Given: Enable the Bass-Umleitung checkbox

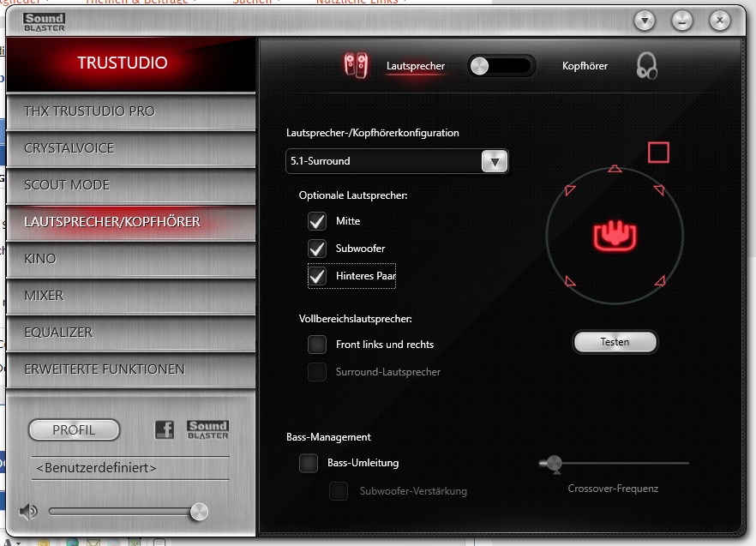Looking at the screenshot, I should [309, 463].
